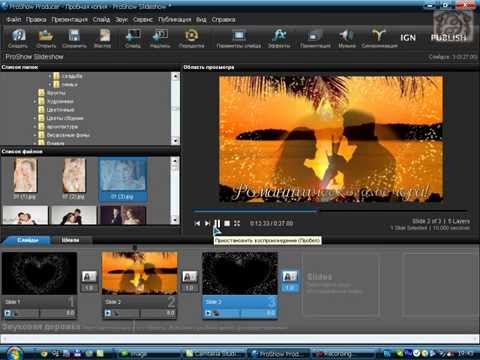
Task: Click the Надпись (caption) toolbar icon
Action: point(160,38)
